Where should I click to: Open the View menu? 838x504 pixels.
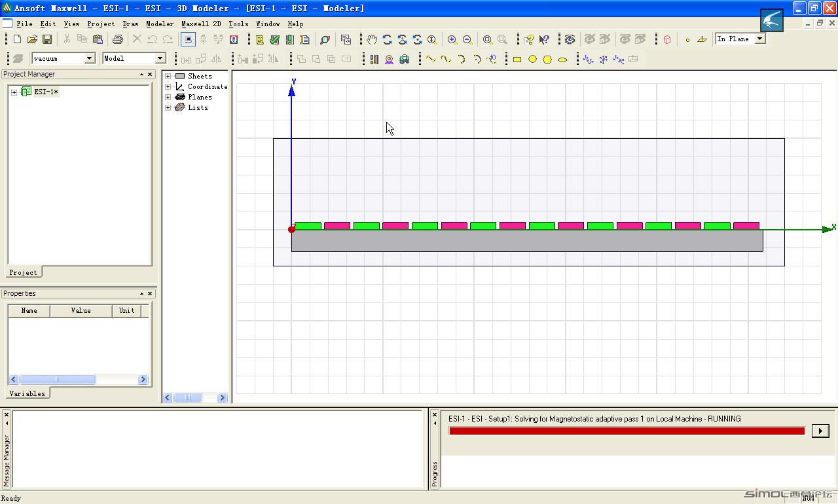(x=71, y=24)
